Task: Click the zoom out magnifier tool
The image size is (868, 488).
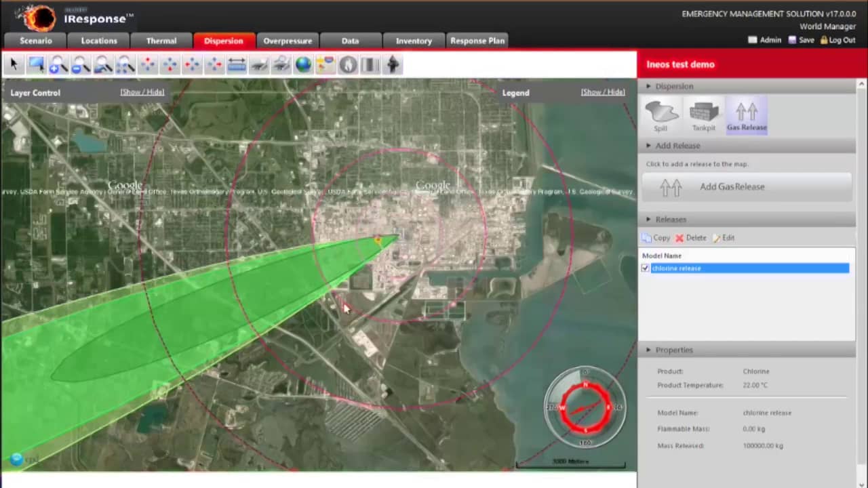Action: pos(81,64)
